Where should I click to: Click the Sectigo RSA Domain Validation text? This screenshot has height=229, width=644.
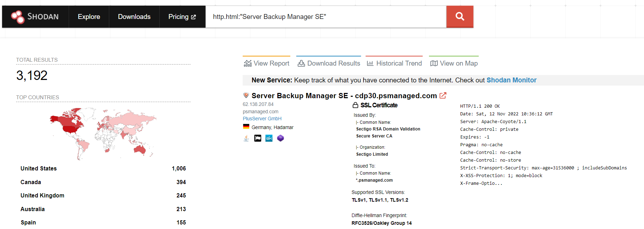pyautogui.click(x=388, y=129)
